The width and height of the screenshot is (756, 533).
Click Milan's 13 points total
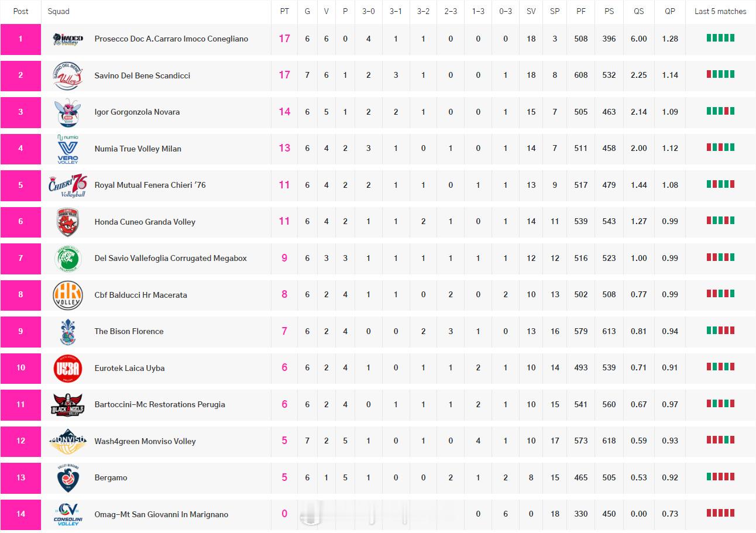click(284, 149)
